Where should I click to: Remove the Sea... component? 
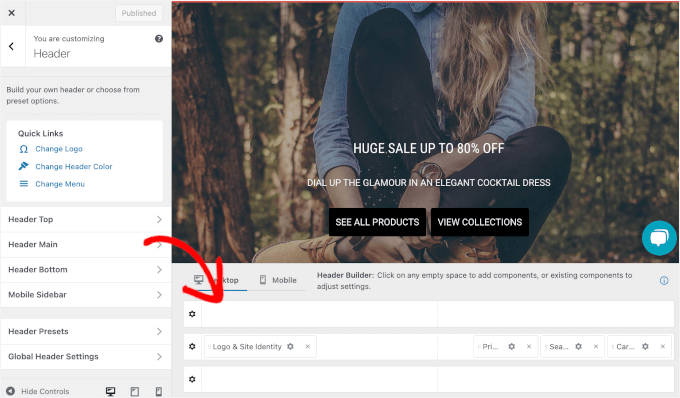(x=596, y=346)
